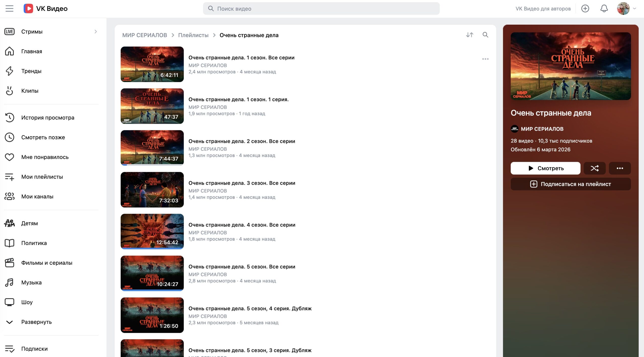
Task: Click МИР СЕРИАЛОВ under 1 сезон. 1 серия
Action: (x=208, y=107)
